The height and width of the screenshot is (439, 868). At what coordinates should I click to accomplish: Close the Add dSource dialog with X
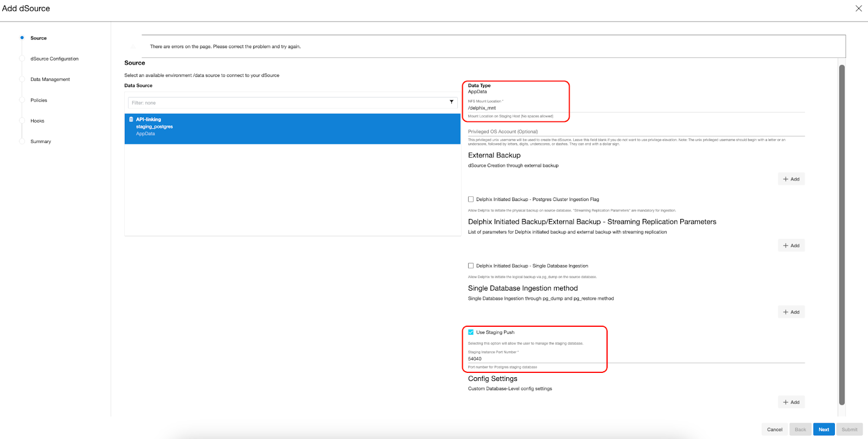(858, 8)
